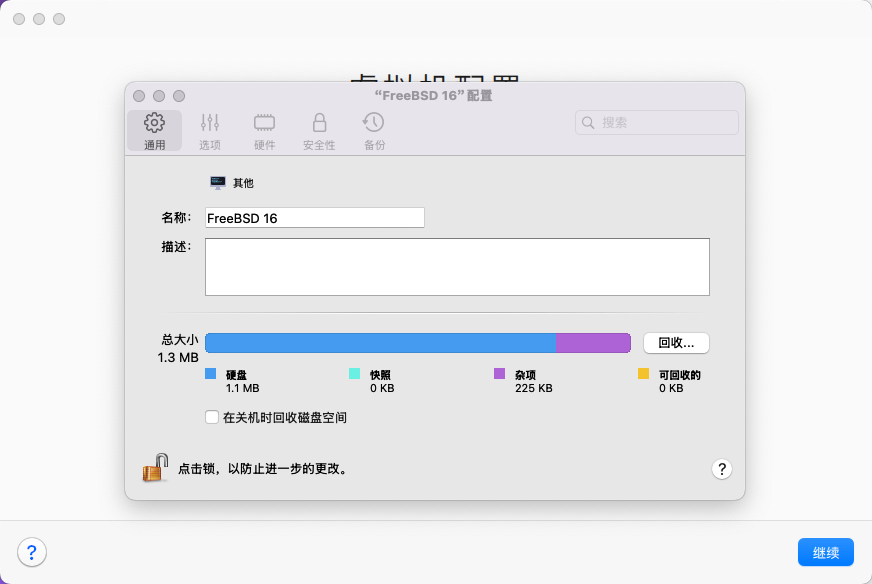This screenshot has width=872, height=584.
Task: Click the 0 KB value under 可回收的
Action: (x=671, y=388)
